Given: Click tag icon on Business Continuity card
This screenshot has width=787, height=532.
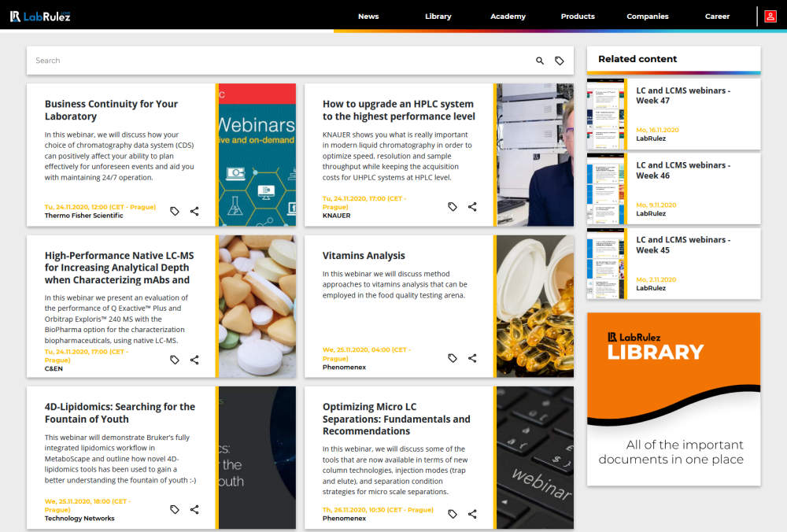Looking at the screenshot, I should (x=175, y=211).
